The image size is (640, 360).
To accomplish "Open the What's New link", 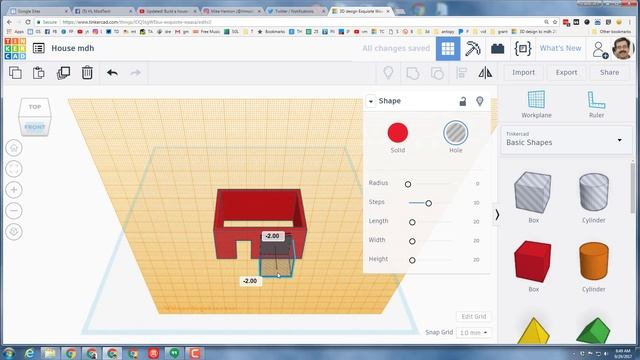I will coord(560,48).
